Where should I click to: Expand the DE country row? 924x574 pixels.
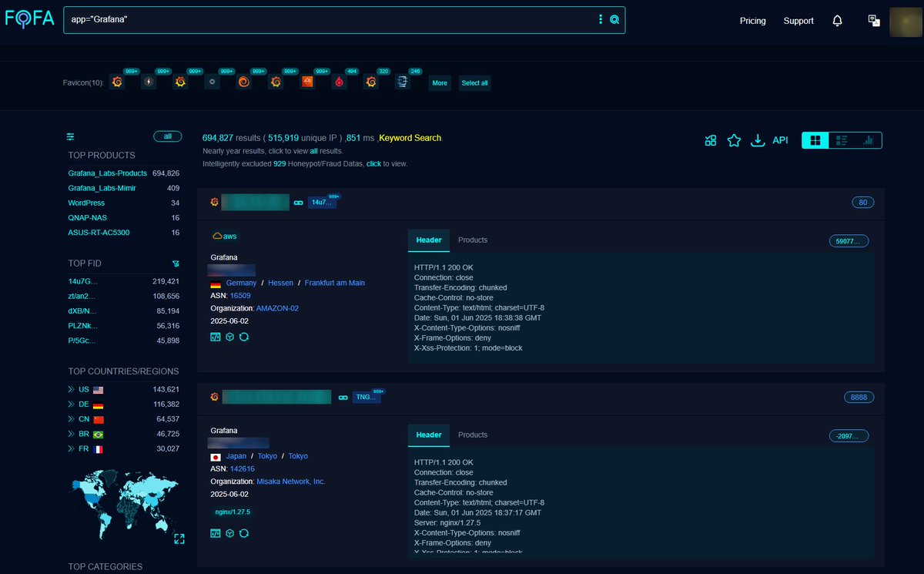(72, 404)
